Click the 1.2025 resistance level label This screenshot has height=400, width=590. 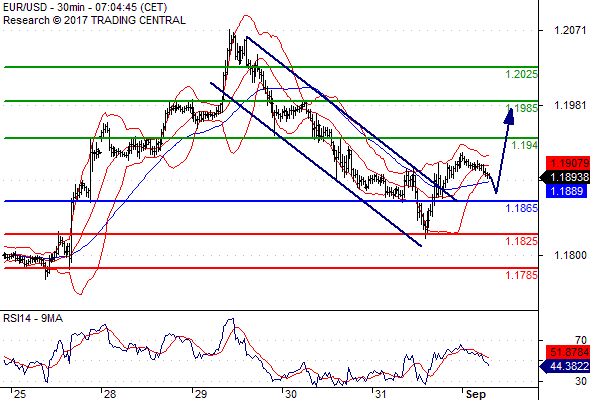(x=522, y=74)
